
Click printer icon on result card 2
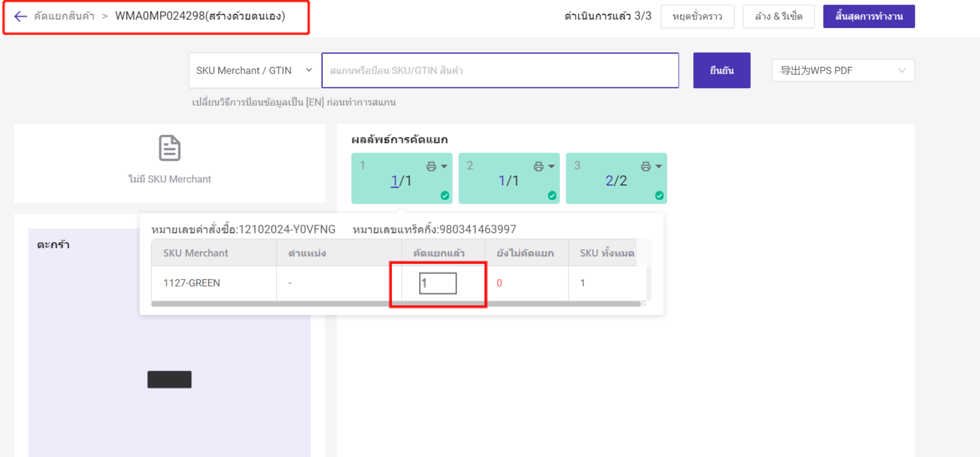pyautogui.click(x=538, y=166)
